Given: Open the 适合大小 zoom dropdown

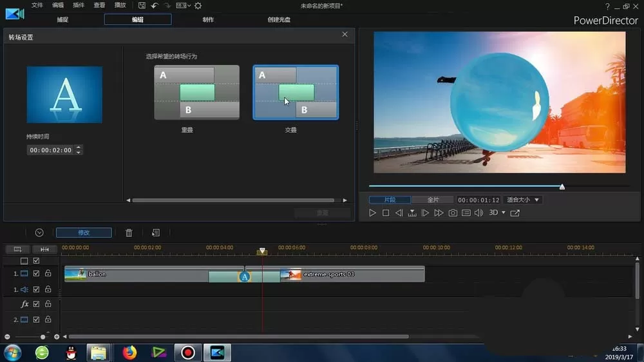Looking at the screenshot, I should 522,200.
